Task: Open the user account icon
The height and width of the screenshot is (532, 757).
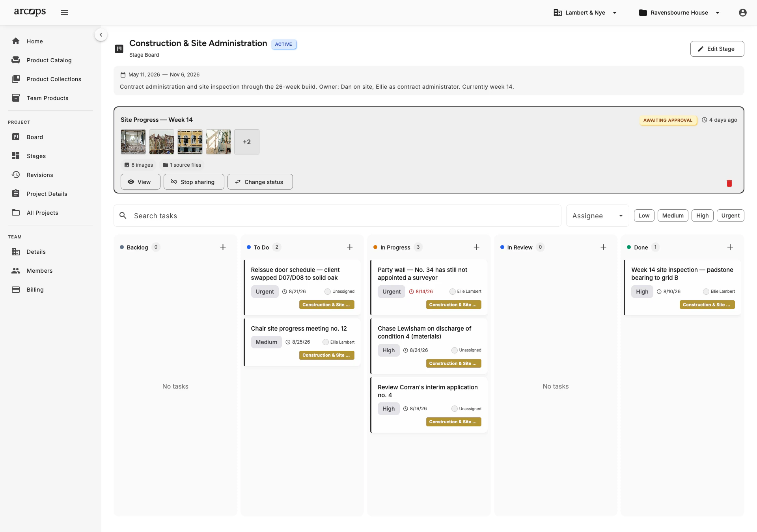Action: pyautogui.click(x=743, y=13)
